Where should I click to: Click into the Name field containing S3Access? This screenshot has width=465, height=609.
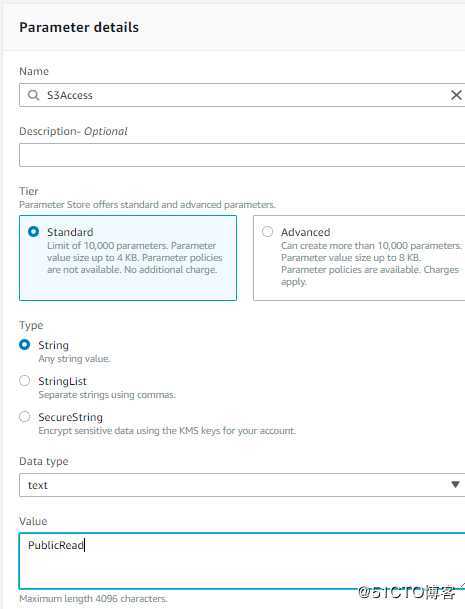(242, 95)
